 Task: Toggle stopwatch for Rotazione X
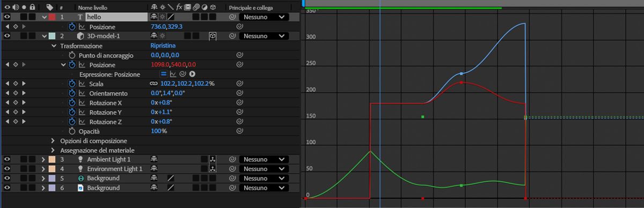pos(72,103)
